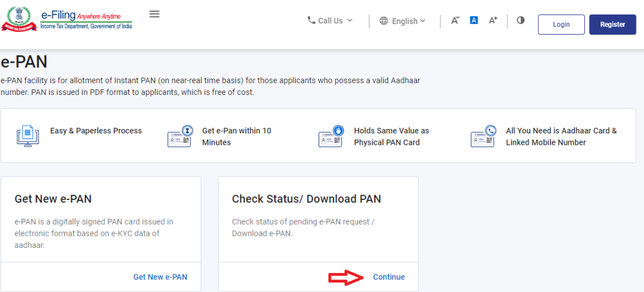Click the Get e-Pan within 10 Minutes icon
The height and width of the screenshot is (292, 644).
pos(179,136)
